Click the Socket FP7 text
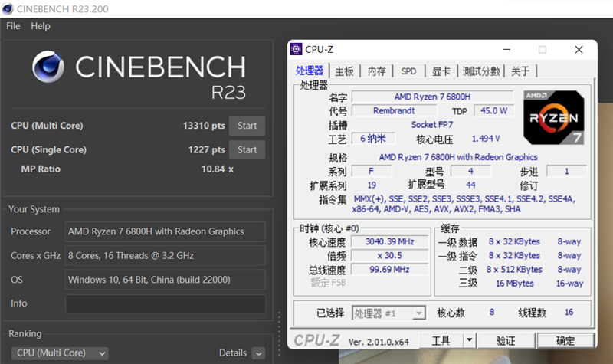 point(432,125)
